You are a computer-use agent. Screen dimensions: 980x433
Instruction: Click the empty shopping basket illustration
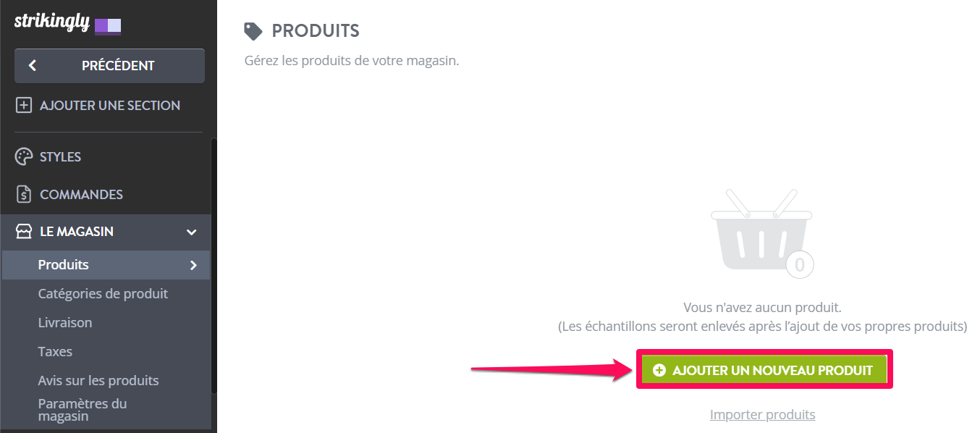coord(762,233)
